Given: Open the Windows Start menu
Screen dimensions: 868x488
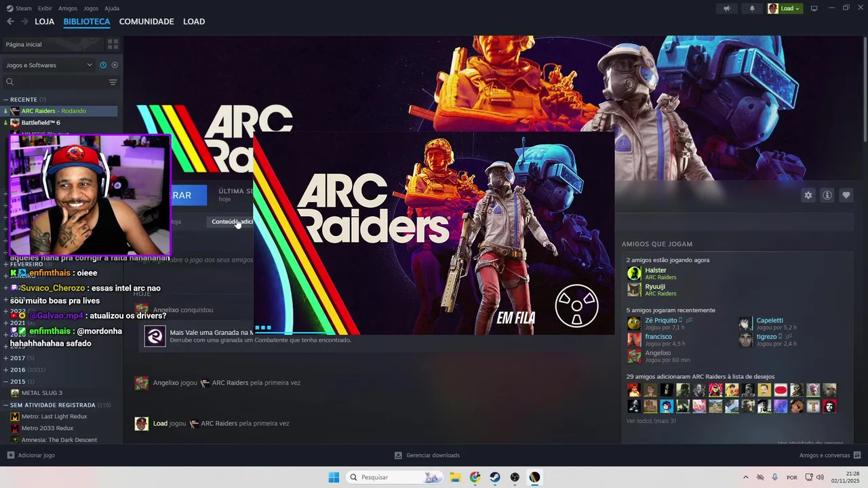Looking at the screenshot, I should click(334, 477).
